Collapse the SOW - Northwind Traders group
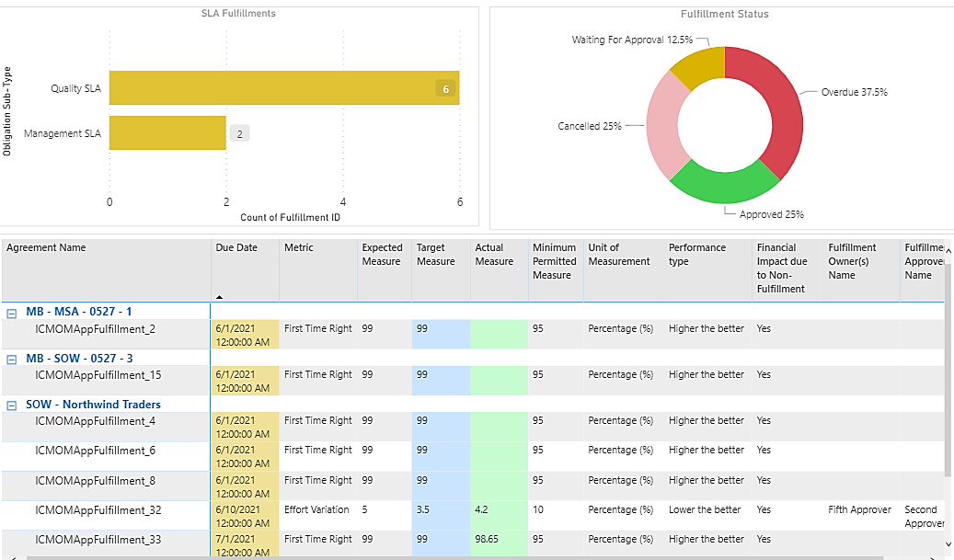The width and height of the screenshot is (954, 560). coord(12,405)
